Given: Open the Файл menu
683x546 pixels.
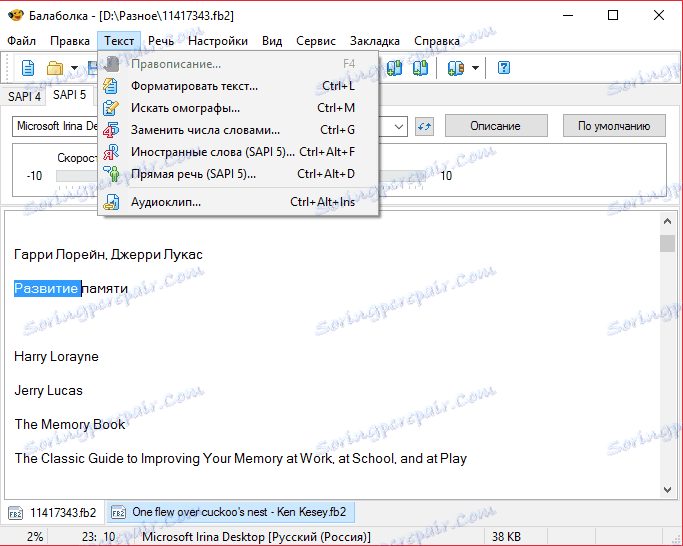Looking at the screenshot, I should click(x=21, y=41).
